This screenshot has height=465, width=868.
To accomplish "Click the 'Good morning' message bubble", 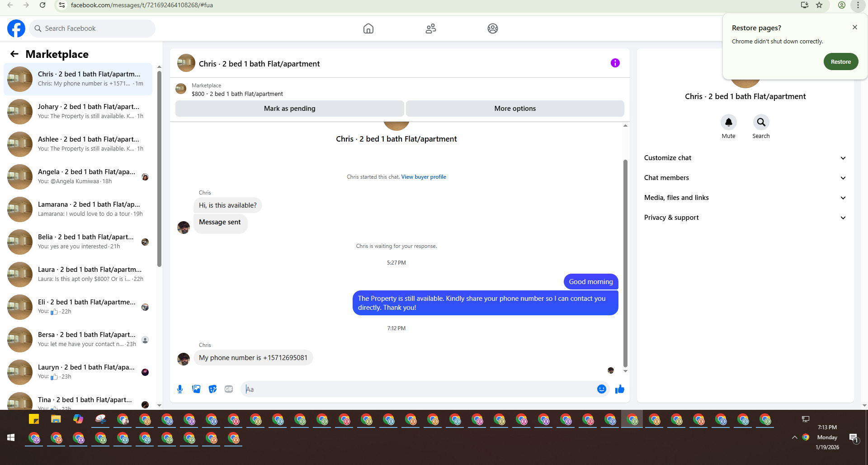I will pyautogui.click(x=591, y=282).
